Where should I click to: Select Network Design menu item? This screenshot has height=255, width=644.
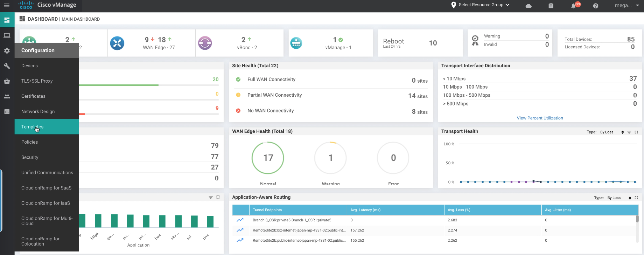(47, 111)
